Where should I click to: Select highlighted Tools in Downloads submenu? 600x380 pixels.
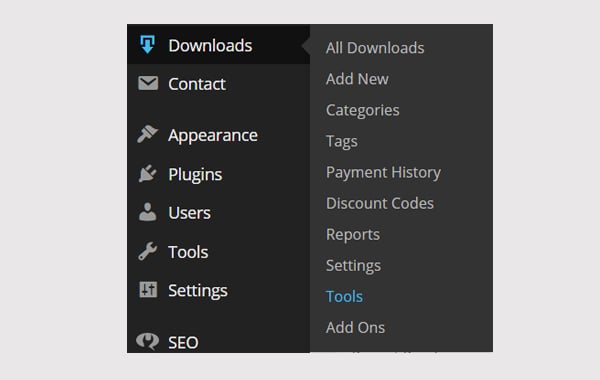click(x=344, y=297)
